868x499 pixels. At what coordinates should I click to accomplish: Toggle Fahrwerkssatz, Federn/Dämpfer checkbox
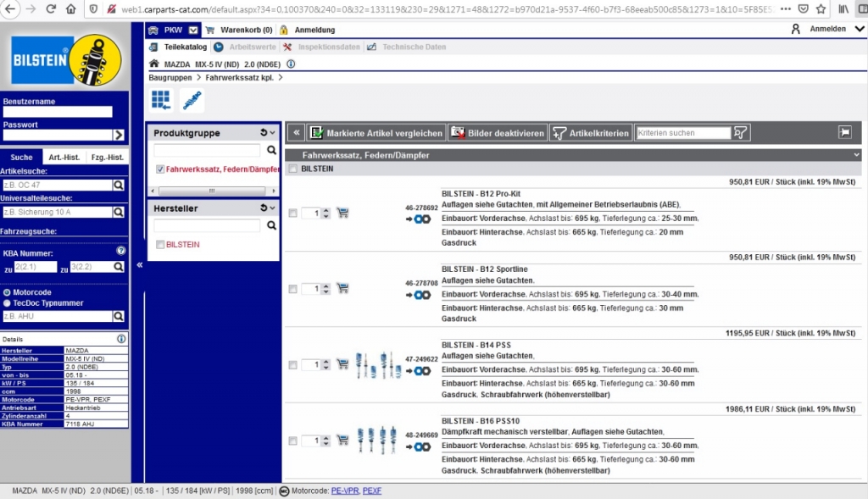pos(160,169)
